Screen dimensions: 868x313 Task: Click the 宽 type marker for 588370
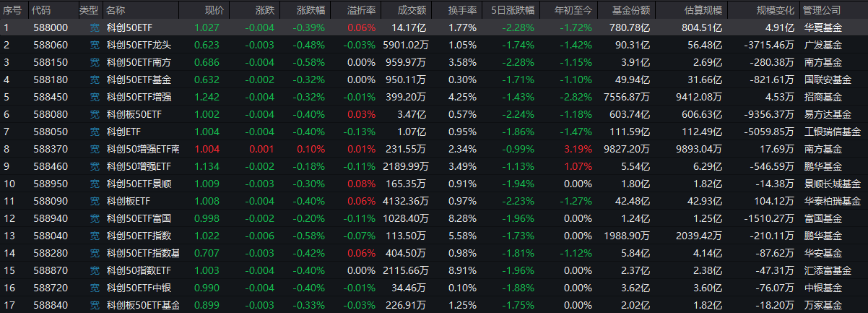(95, 149)
